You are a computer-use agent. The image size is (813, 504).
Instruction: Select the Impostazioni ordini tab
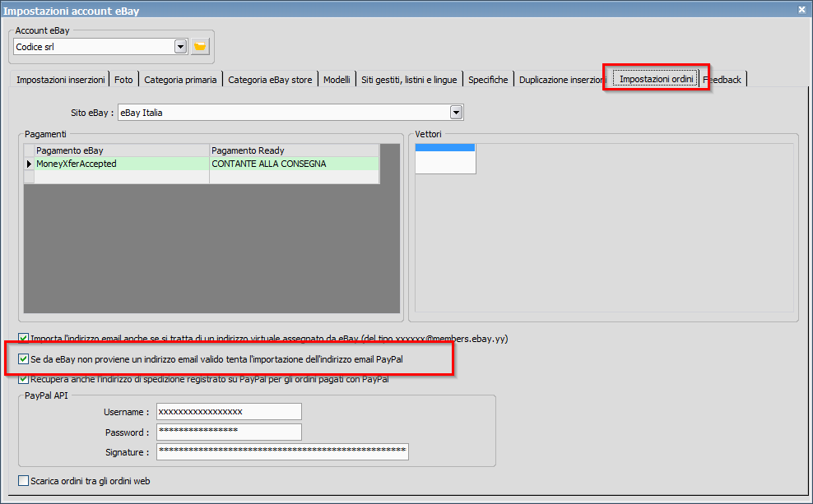(x=657, y=79)
